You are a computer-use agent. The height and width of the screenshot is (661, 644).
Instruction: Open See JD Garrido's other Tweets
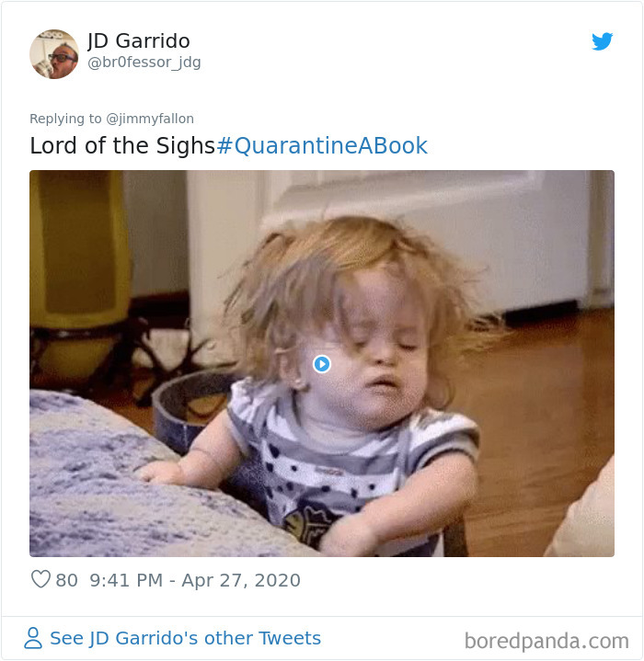tap(185, 638)
